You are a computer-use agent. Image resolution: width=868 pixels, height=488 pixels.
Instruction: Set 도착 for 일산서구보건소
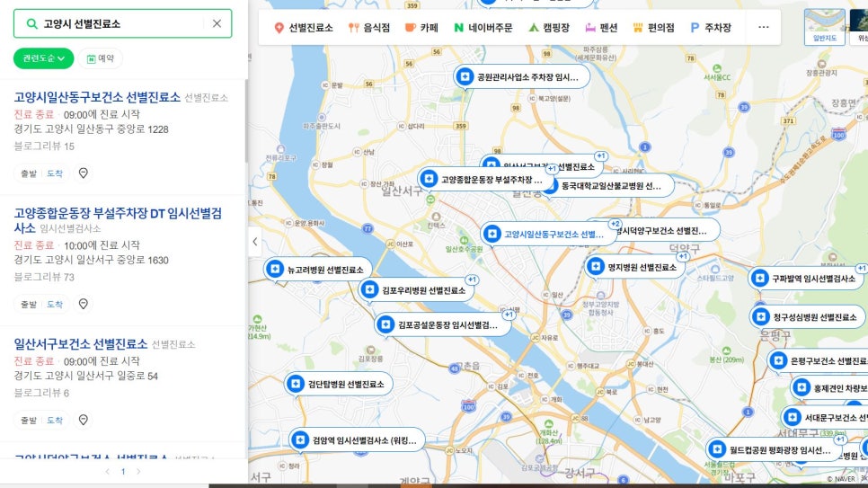point(55,421)
